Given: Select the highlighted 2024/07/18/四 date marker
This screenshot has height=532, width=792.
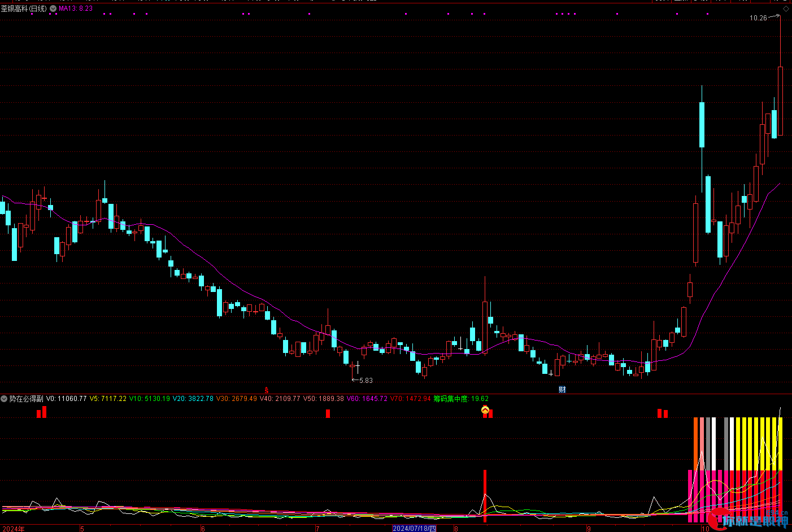Looking at the screenshot, I should point(415,529).
